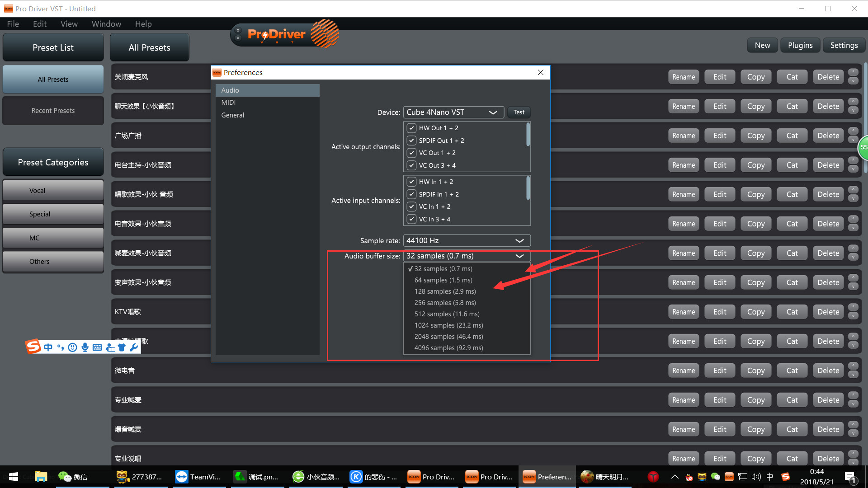This screenshot has height=488, width=868.
Task: Select the Vocal preset category
Action: coord(53,191)
